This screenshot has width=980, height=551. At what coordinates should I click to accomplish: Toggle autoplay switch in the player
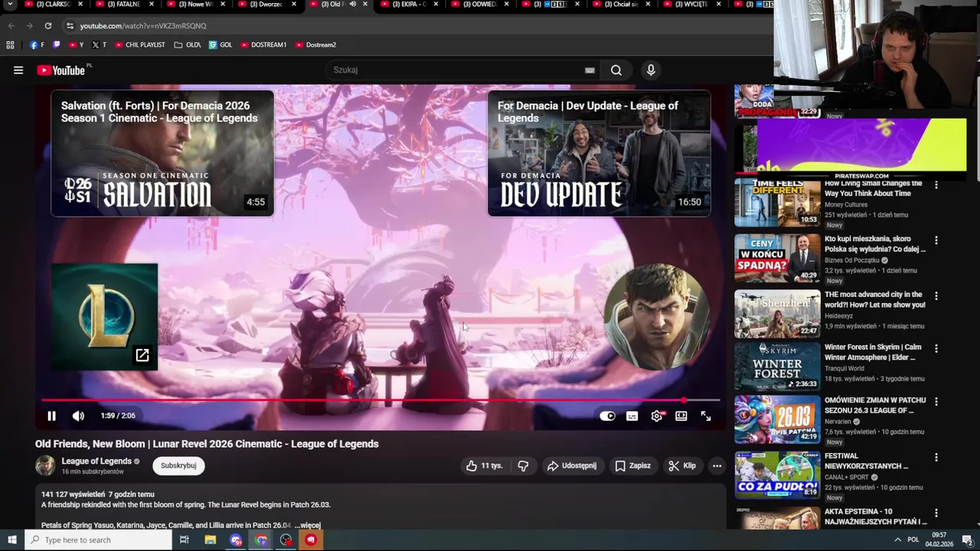[607, 416]
